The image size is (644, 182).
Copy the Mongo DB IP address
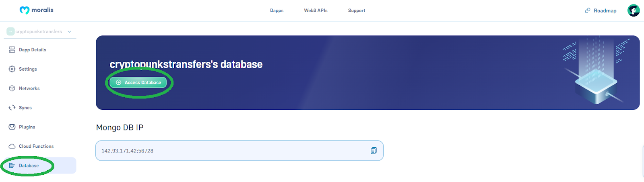pos(374,151)
